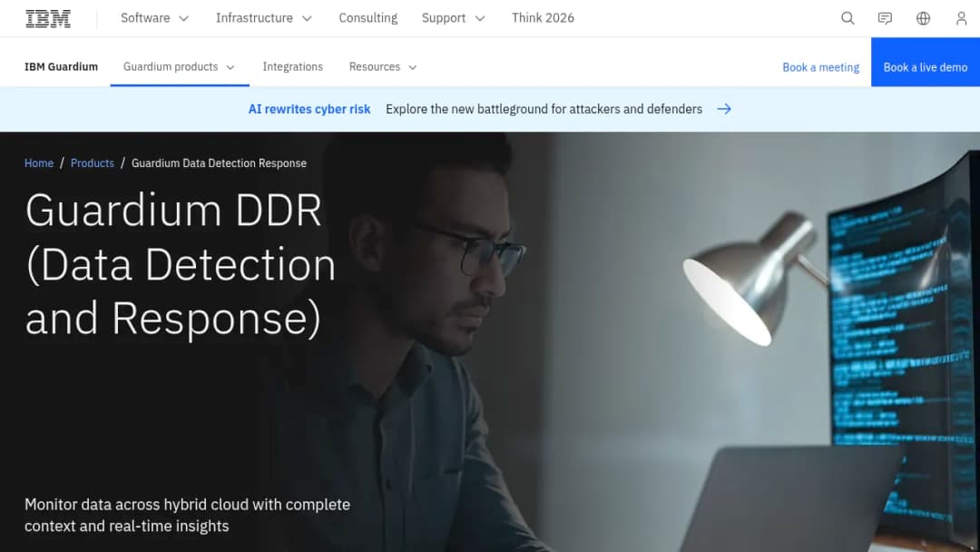Open the Integrations tab
This screenshot has height=552, width=980.
pyautogui.click(x=292, y=67)
